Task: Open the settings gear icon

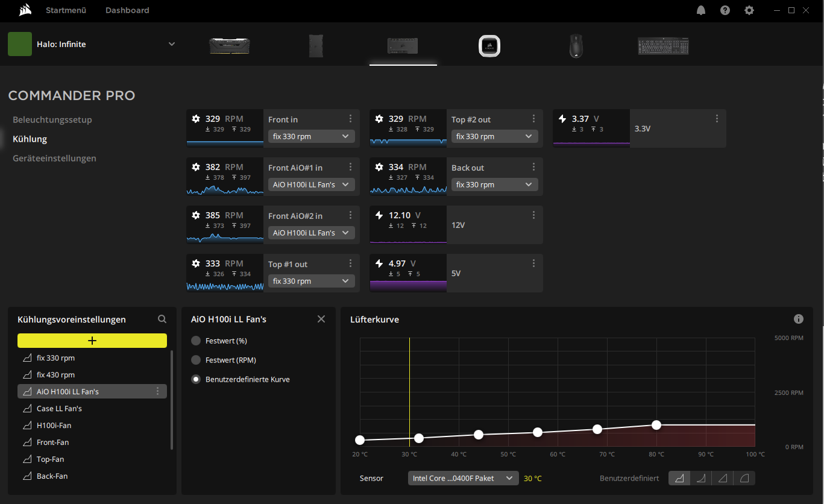Action: tap(749, 10)
